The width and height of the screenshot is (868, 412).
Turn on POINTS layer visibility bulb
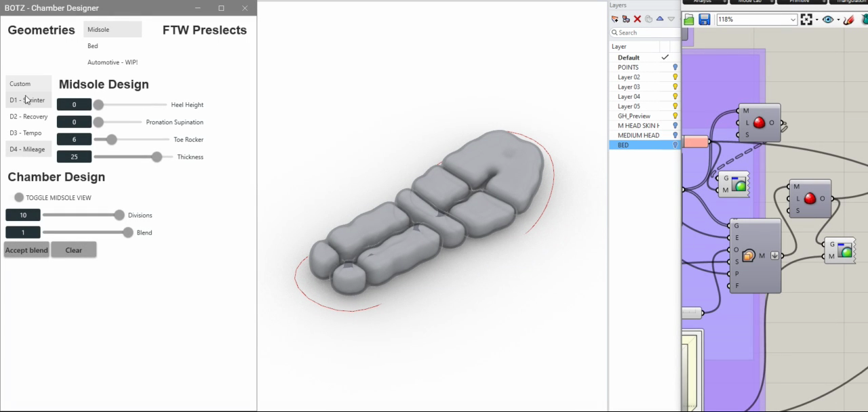pyautogui.click(x=675, y=67)
